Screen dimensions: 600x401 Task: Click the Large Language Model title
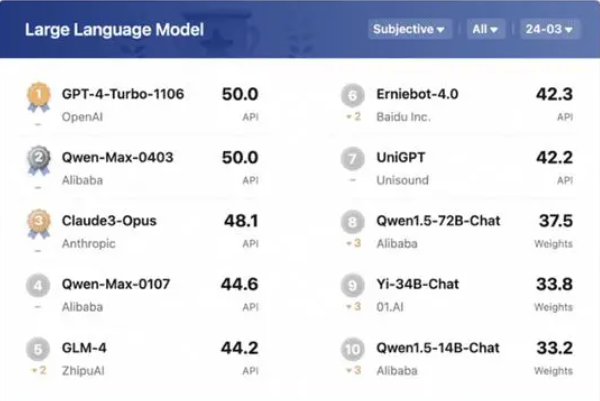click(114, 30)
